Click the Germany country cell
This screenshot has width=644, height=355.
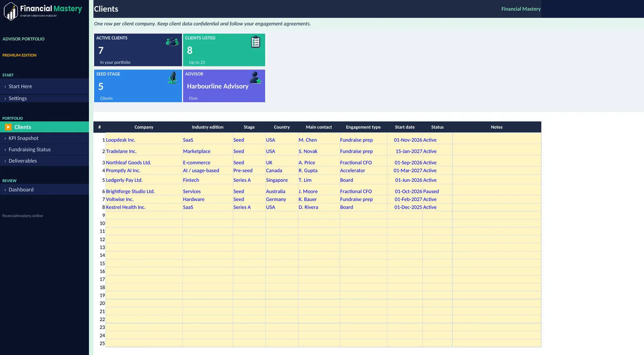[x=282, y=199]
